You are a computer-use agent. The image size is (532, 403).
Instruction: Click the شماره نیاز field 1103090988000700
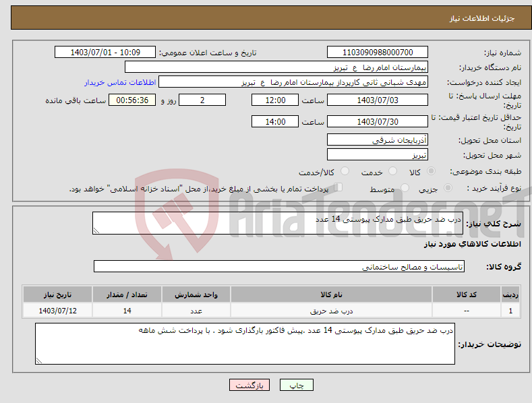[378, 53]
